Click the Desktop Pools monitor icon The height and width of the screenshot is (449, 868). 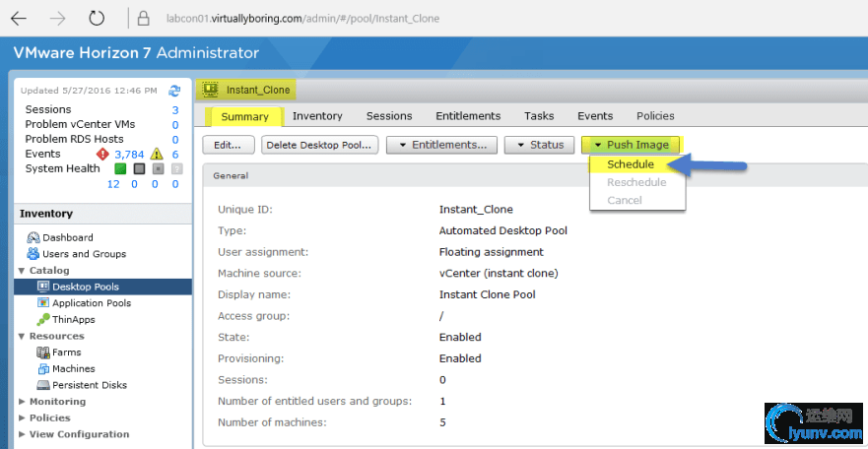[x=43, y=287]
